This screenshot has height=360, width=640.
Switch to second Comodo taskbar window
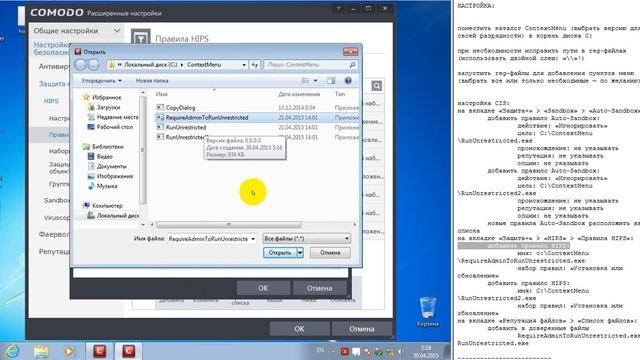pyautogui.click(x=129, y=351)
